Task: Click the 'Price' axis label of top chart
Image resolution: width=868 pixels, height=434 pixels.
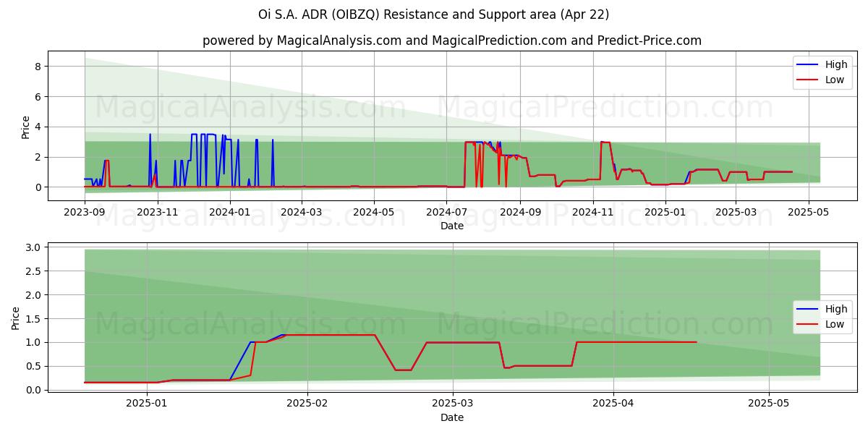Action: [x=26, y=127]
